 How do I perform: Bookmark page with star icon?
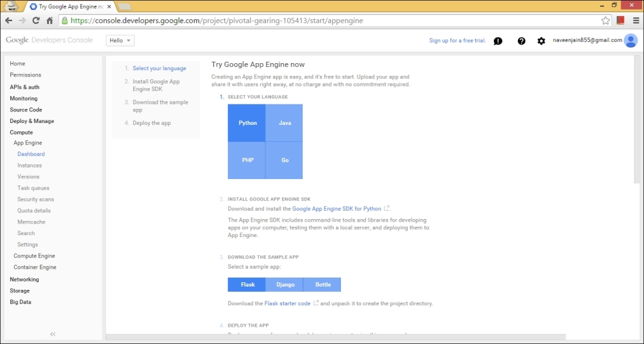pos(605,21)
